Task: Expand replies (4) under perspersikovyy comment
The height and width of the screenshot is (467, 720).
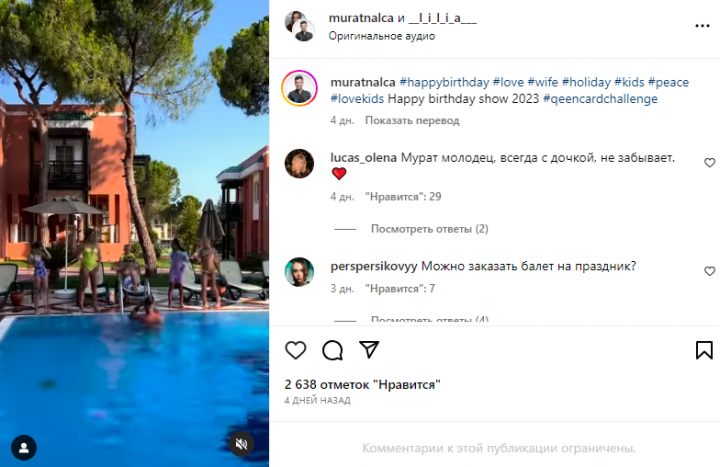Action: tap(429, 319)
